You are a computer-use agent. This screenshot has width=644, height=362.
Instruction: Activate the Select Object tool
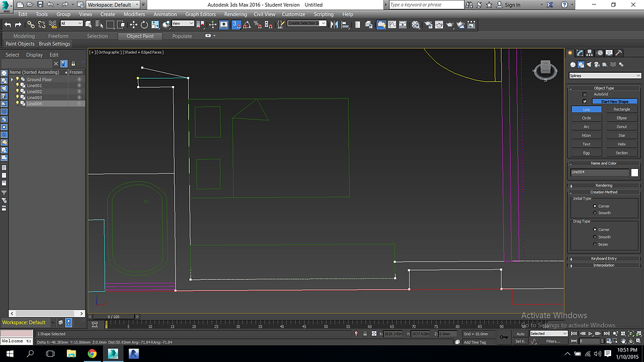88,25
